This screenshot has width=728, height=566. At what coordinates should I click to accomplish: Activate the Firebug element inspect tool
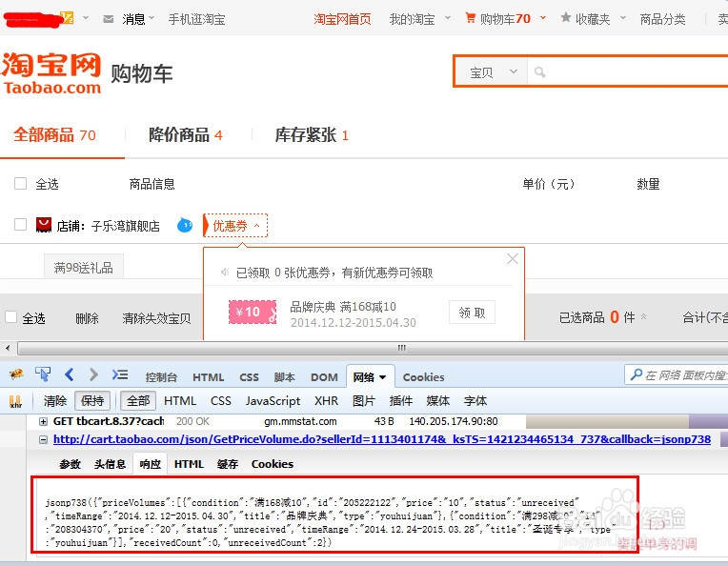[43, 374]
